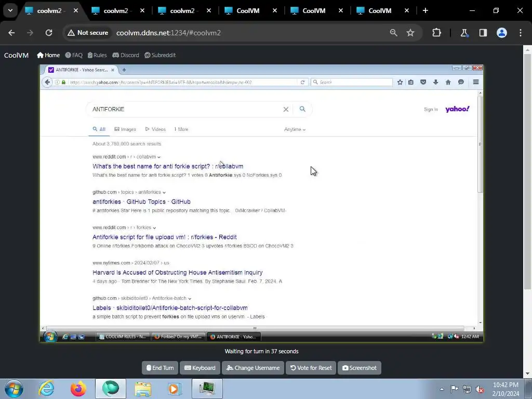Open Chrome profile avatar

(x=502, y=33)
